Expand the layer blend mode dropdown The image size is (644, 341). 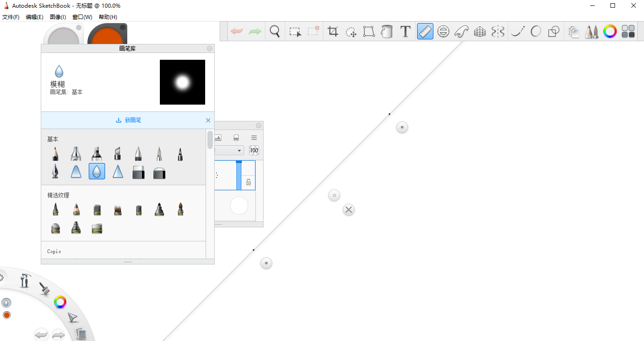pyautogui.click(x=239, y=150)
